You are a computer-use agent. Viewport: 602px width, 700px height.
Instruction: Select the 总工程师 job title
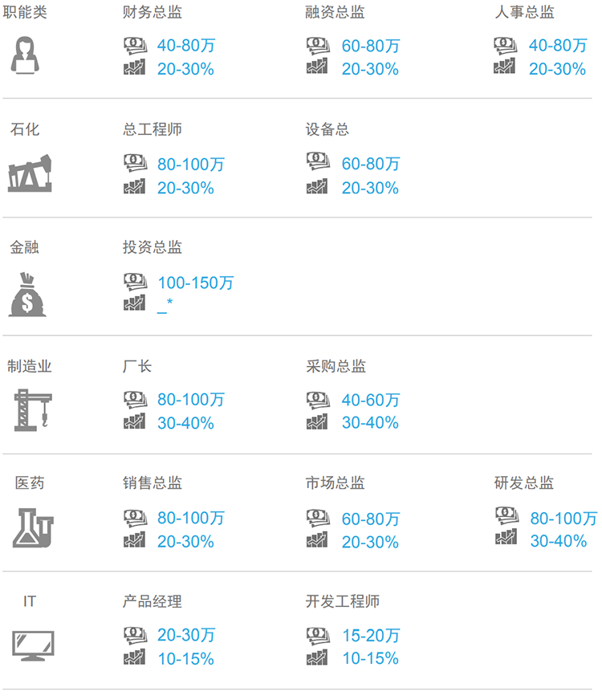(x=153, y=130)
